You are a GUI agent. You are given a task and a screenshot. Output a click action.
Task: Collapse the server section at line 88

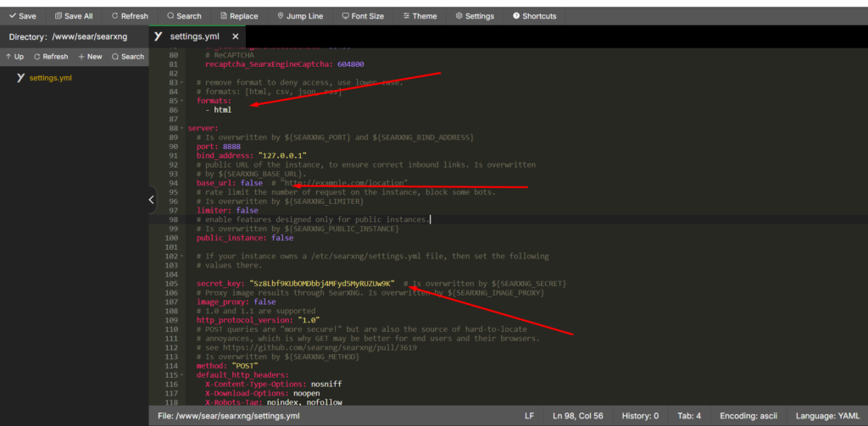(182, 128)
